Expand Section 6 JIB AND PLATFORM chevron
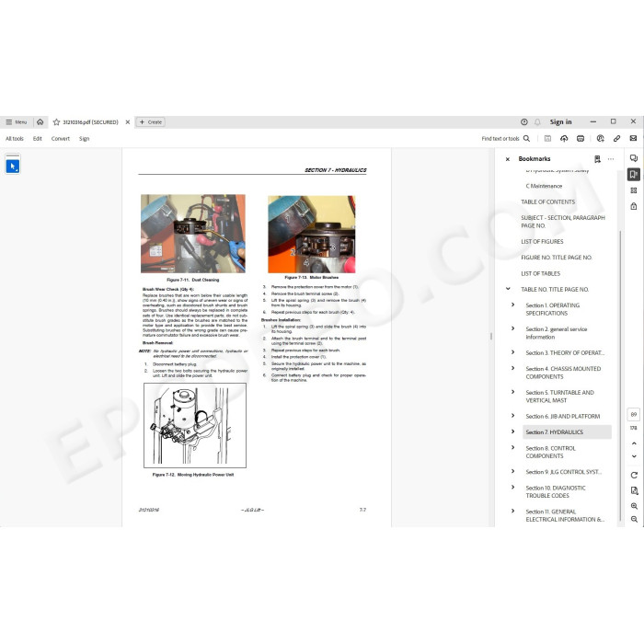This screenshot has width=644, height=644. pos(512,416)
